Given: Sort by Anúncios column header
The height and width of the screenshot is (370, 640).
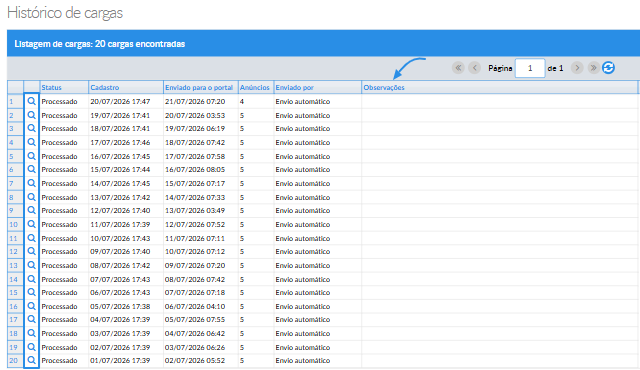Looking at the screenshot, I should tap(256, 87).
